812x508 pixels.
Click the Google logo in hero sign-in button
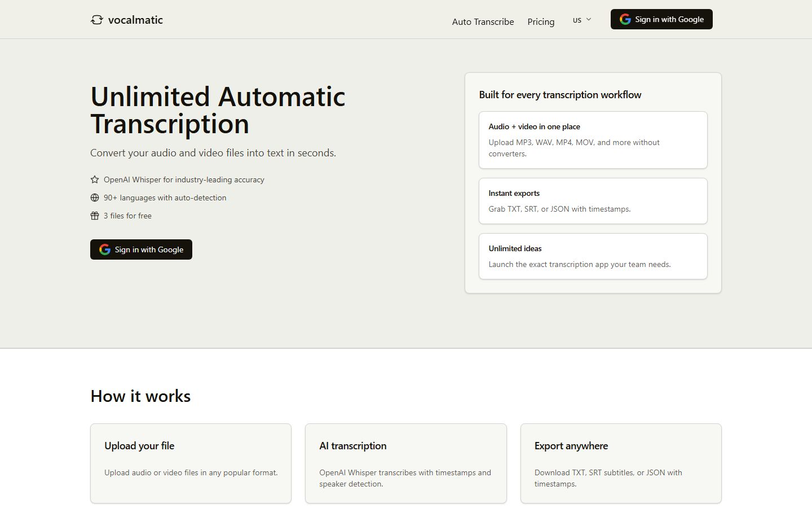[105, 249]
